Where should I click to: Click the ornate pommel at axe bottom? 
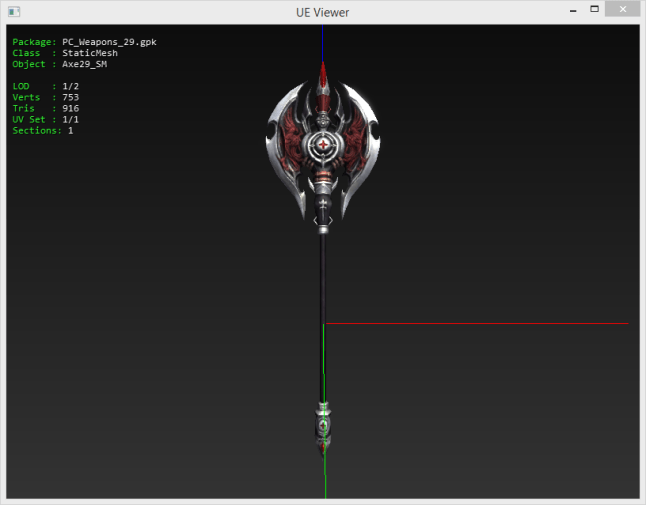pos(324,425)
